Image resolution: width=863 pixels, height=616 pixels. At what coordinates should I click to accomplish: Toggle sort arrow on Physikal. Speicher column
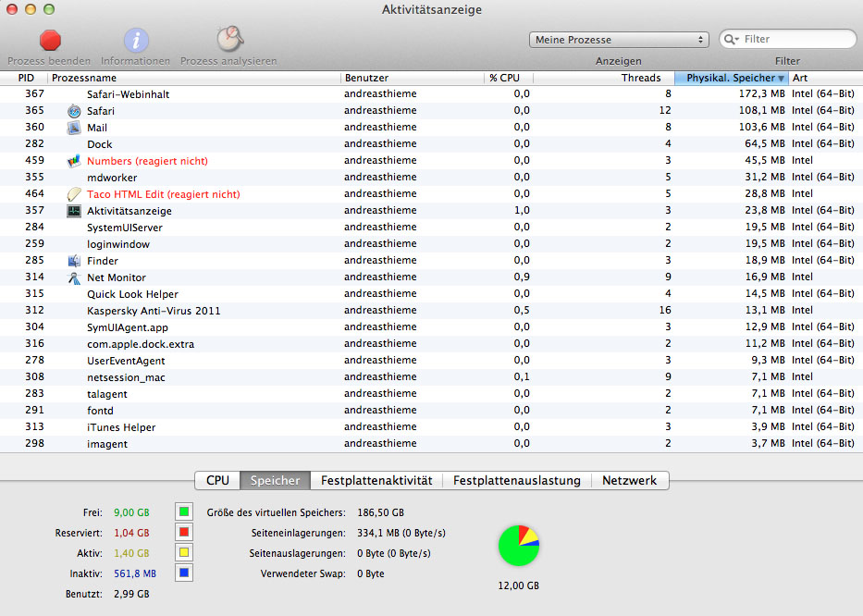(x=781, y=79)
